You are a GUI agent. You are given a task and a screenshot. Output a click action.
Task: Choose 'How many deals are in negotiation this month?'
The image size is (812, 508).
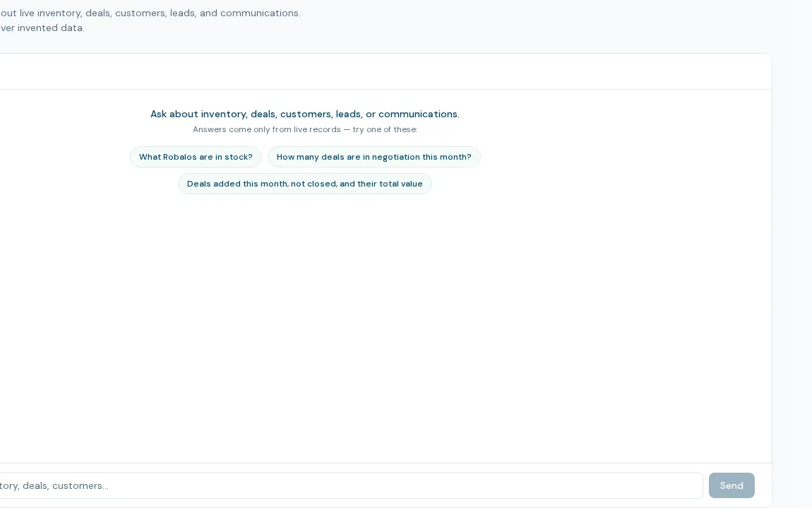tap(374, 157)
